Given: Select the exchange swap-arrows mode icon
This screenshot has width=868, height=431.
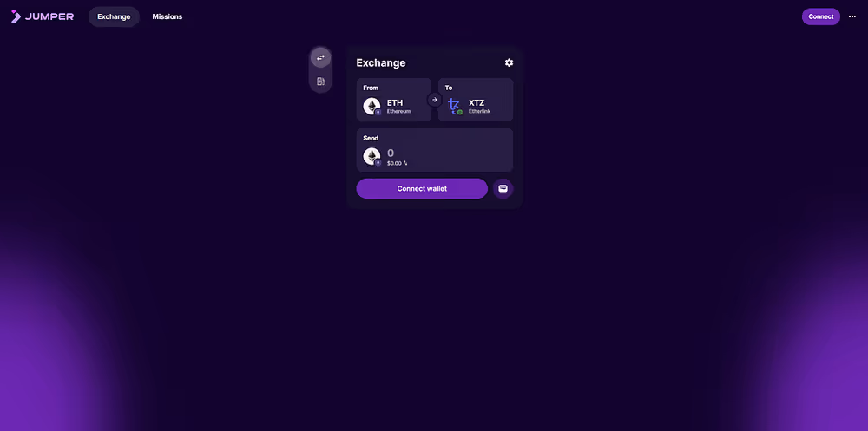Looking at the screenshot, I should click(320, 57).
